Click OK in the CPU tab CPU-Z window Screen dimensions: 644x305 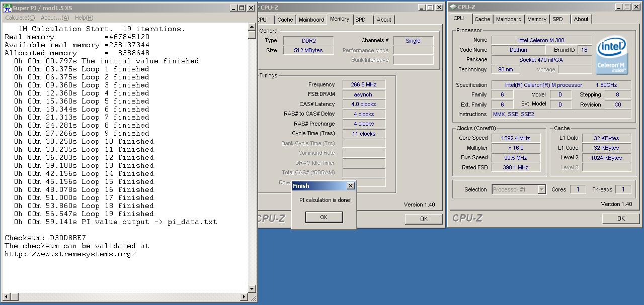621,218
